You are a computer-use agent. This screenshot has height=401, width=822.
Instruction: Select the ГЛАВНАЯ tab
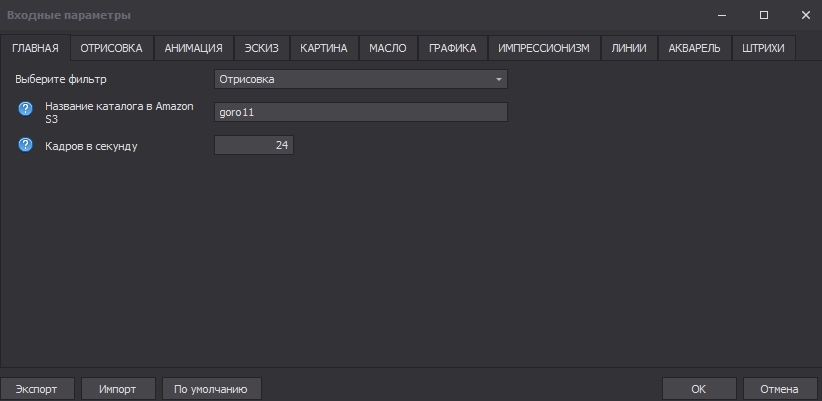click(35, 48)
